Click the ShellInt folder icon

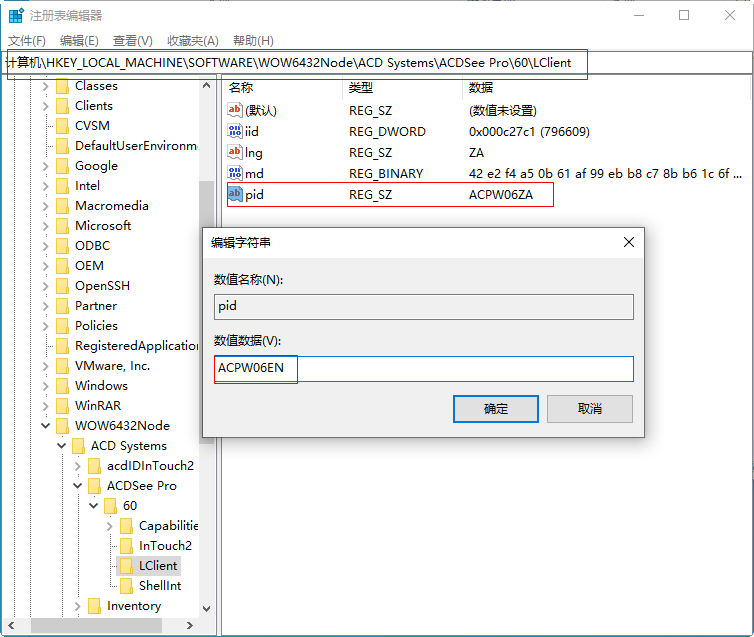[126, 586]
